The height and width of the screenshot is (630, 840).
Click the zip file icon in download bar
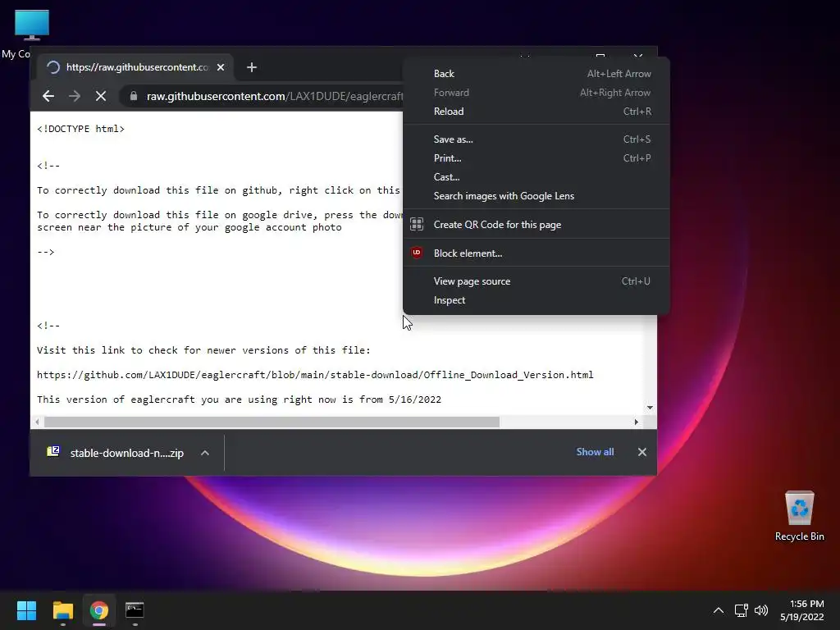point(53,452)
